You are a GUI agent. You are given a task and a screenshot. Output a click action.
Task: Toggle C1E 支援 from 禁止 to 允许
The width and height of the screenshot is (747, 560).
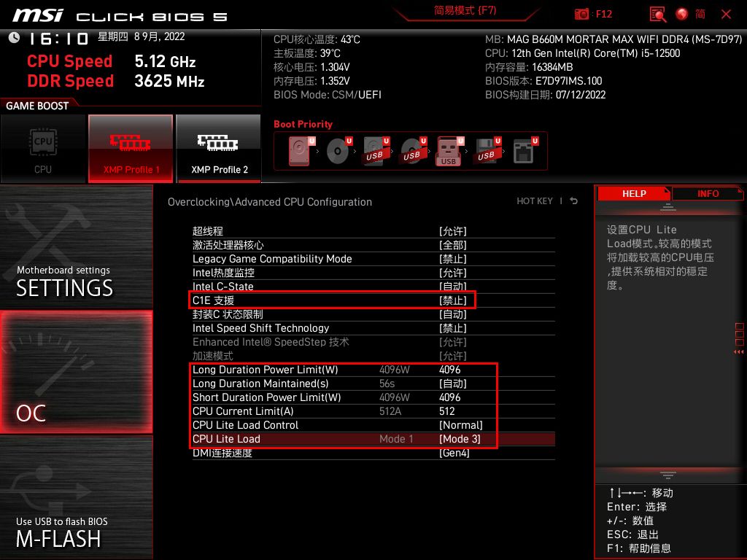coord(452,300)
